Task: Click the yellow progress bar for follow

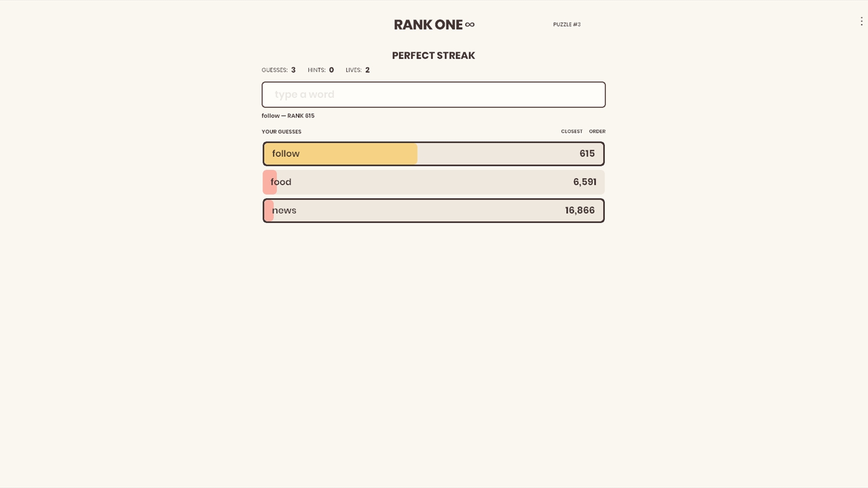Action: (341, 153)
